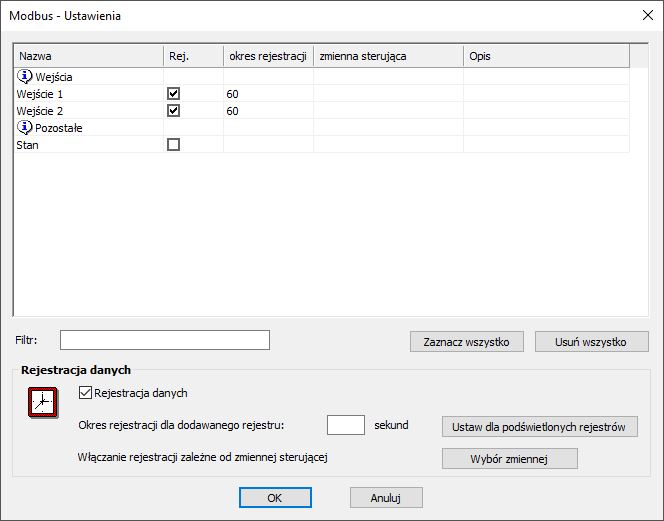Uncheck the Rej. checkbox for Wejście 2

(x=173, y=111)
